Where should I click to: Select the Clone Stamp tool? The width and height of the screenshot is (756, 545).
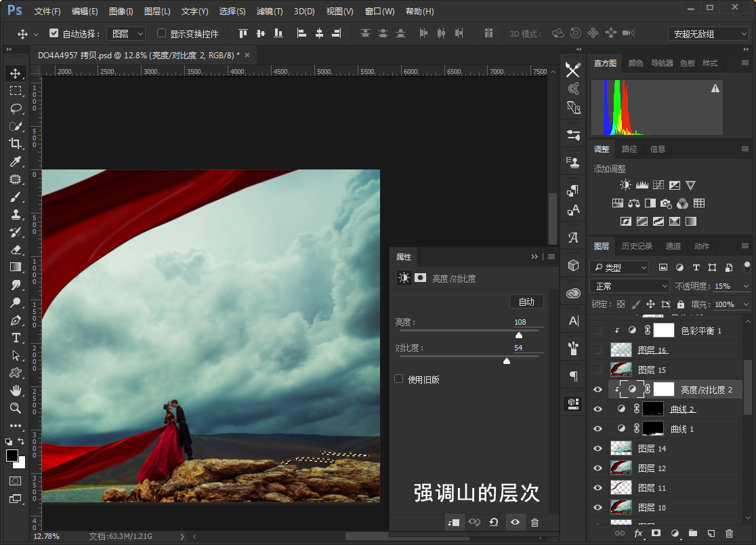16,215
